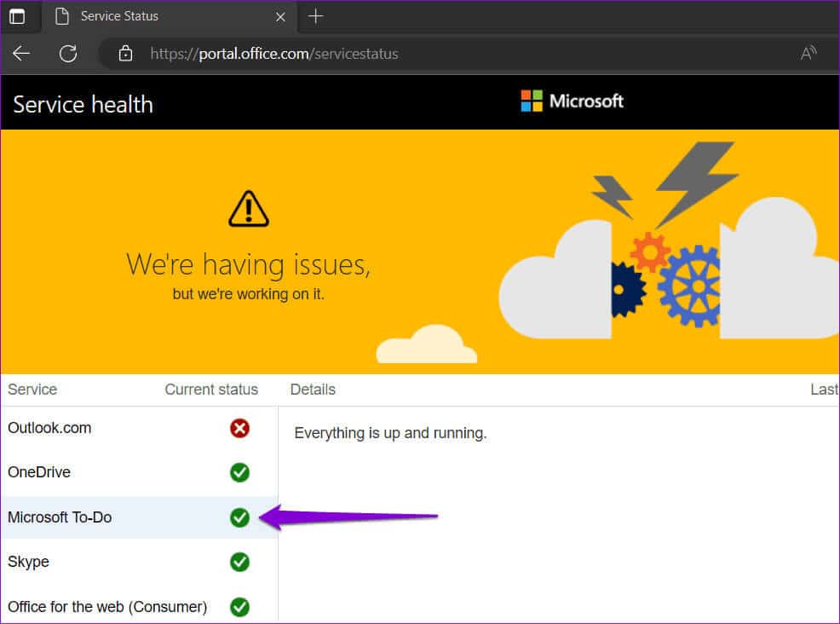Select the Microsoft To-Do service row

point(139,517)
